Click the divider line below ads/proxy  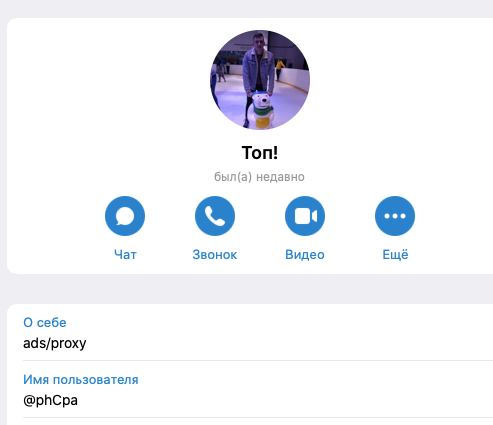click(258, 360)
